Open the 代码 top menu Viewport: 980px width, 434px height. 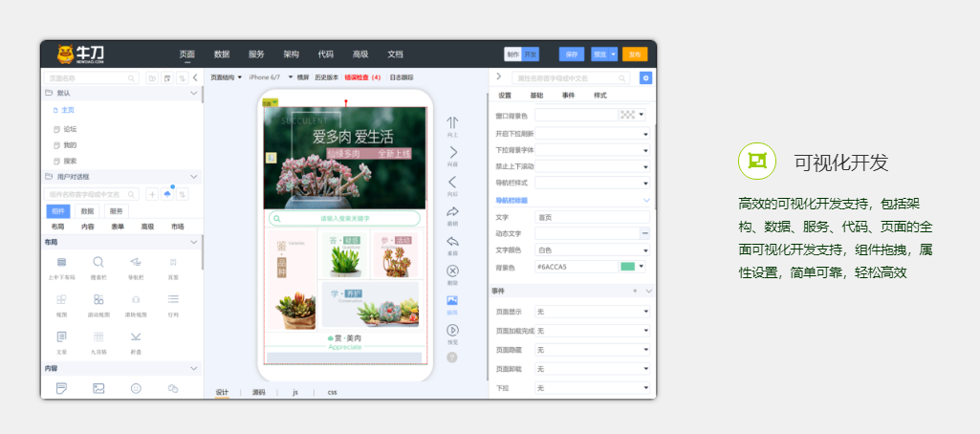tap(326, 54)
